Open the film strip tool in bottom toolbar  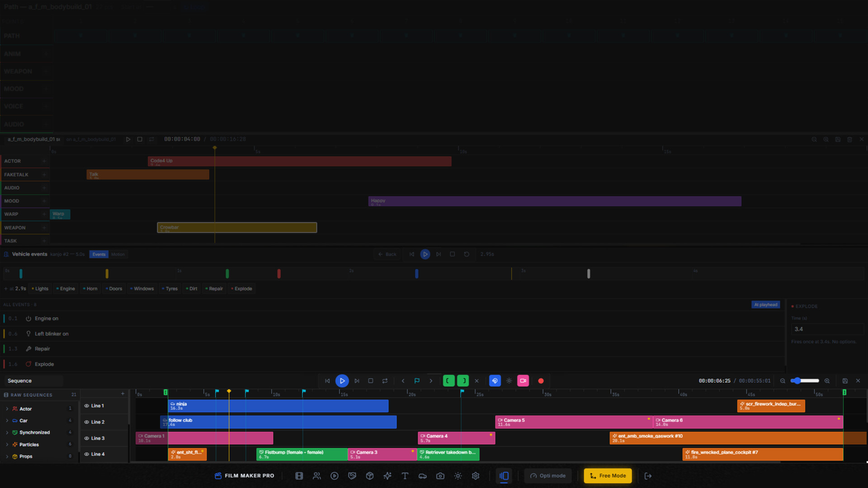[299, 476]
